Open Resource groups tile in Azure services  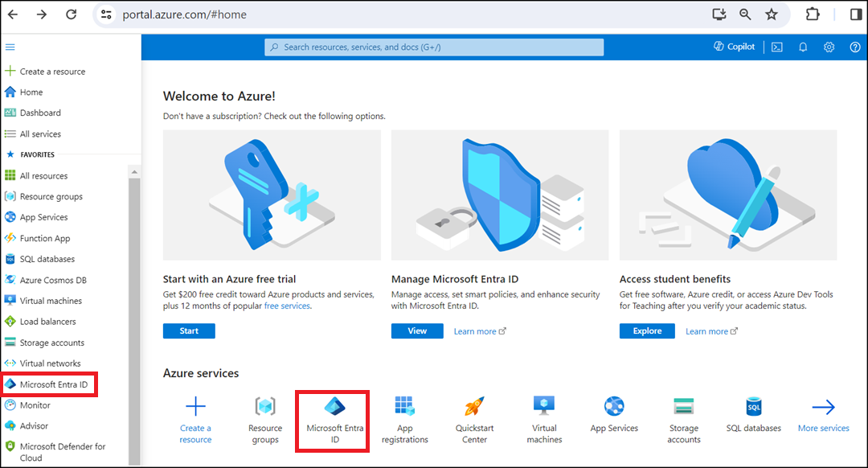pyautogui.click(x=265, y=420)
